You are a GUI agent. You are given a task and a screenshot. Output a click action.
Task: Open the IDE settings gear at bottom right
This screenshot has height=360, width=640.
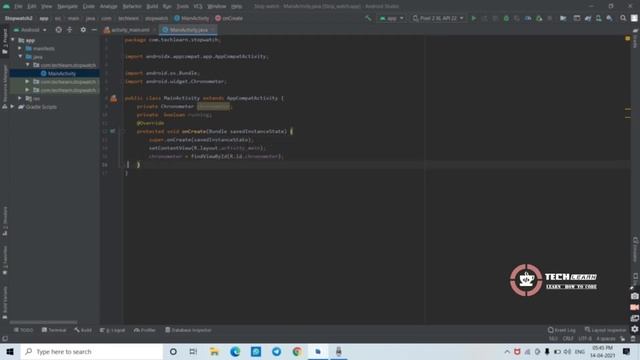click(634, 329)
